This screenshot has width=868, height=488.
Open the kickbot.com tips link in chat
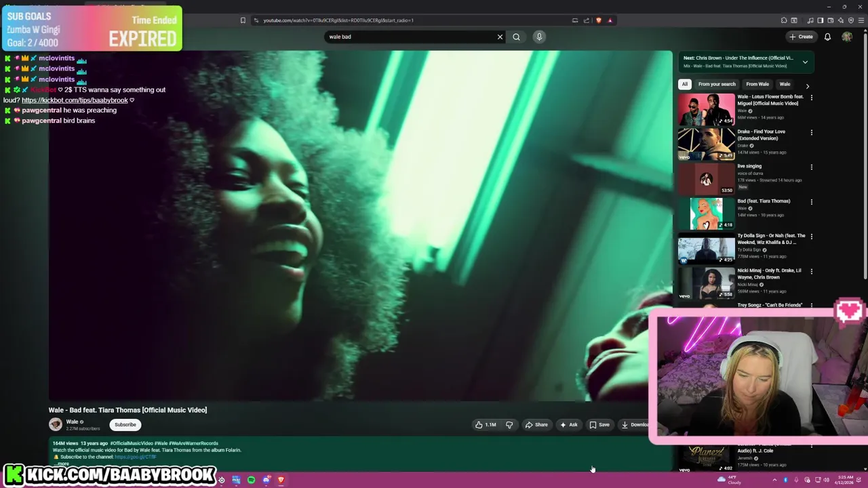tap(75, 100)
